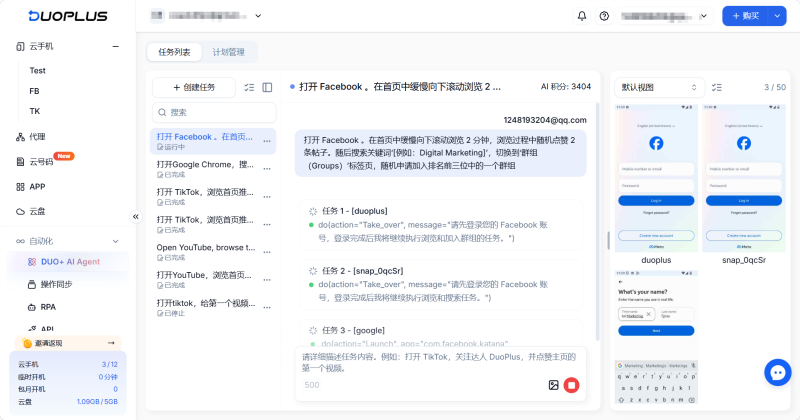This screenshot has height=420, width=800.
Task: Click the 创建任务 button
Action: coord(194,87)
